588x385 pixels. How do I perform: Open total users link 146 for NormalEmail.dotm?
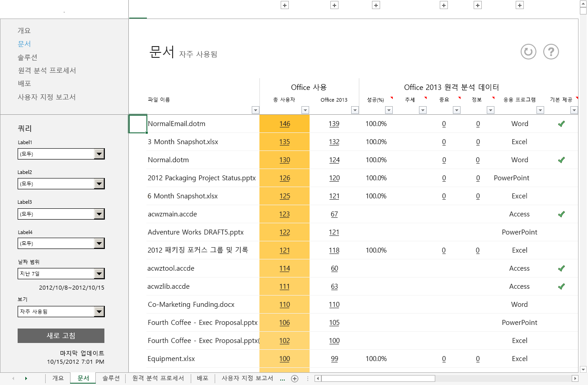click(285, 124)
